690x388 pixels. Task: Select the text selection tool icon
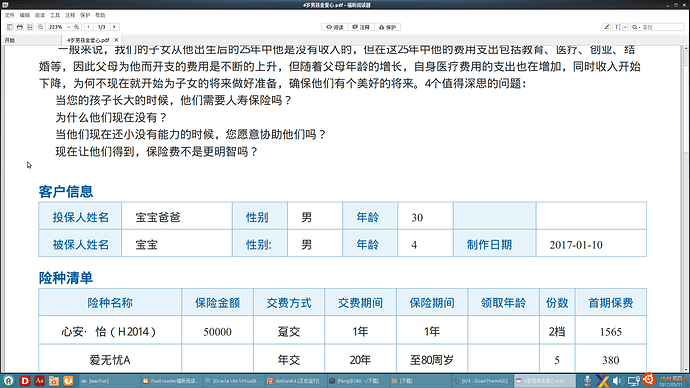(617, 27)
